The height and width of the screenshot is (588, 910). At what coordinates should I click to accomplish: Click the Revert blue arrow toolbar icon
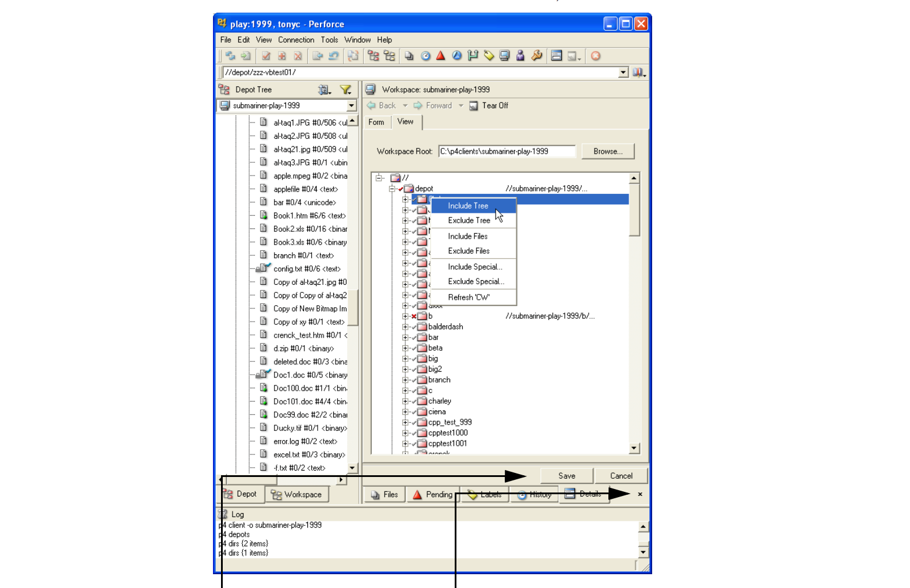[x=333, y=56]
